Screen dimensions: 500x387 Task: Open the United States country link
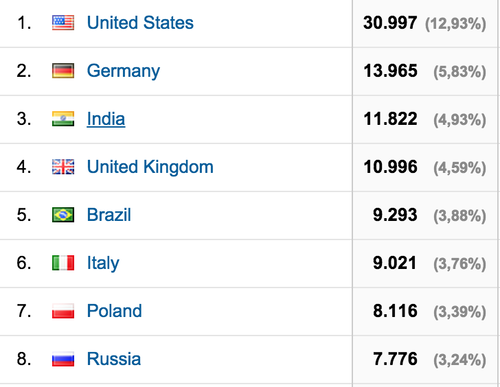[x=140, y=23]
